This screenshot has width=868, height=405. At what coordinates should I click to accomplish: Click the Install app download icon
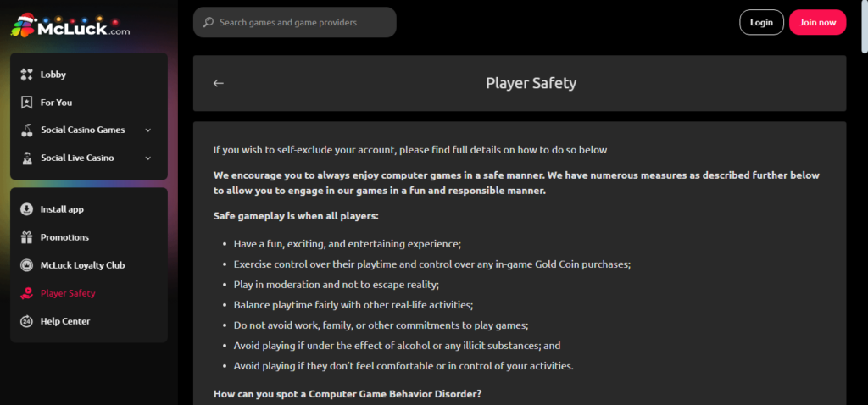click(26, 209)
